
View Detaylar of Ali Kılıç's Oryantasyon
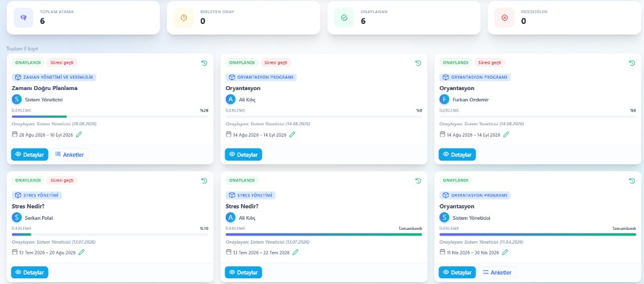[243, 154]
